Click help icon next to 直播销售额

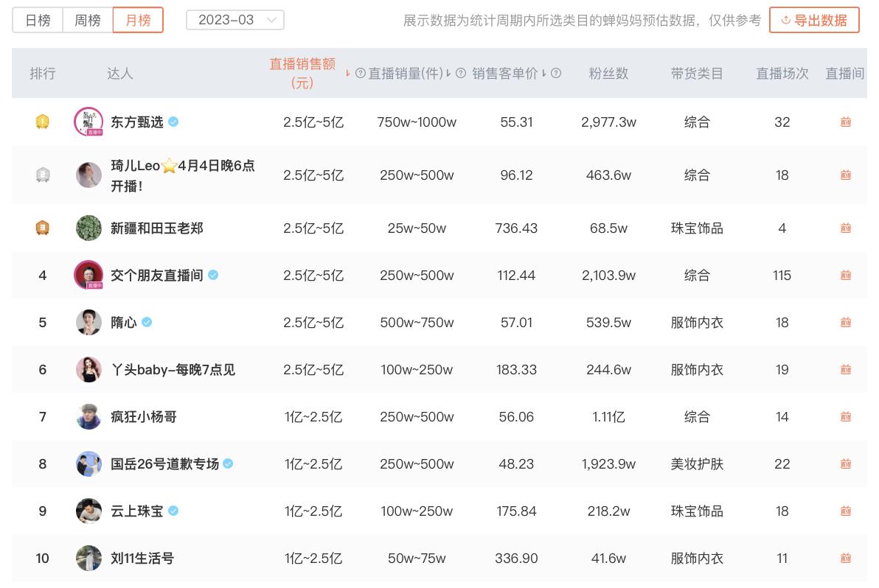tap(361, 73)
